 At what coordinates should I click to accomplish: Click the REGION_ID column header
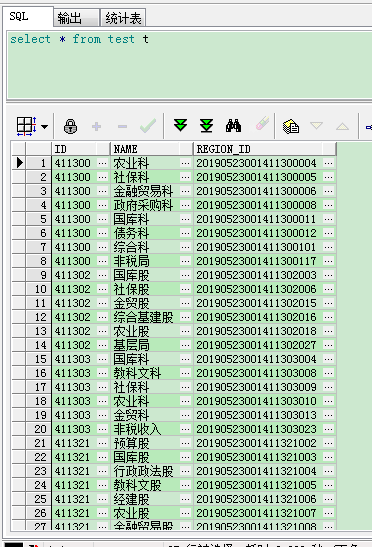(x=265, y=149)
